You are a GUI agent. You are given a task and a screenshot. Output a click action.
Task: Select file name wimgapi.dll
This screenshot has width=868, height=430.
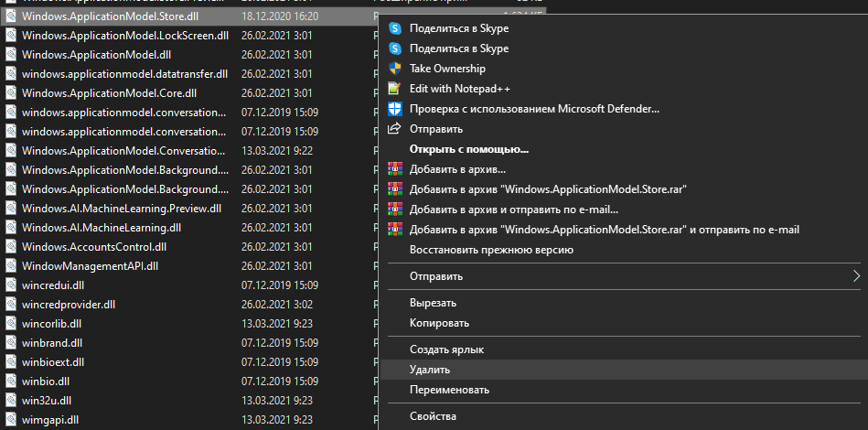(x=51, y=420)
